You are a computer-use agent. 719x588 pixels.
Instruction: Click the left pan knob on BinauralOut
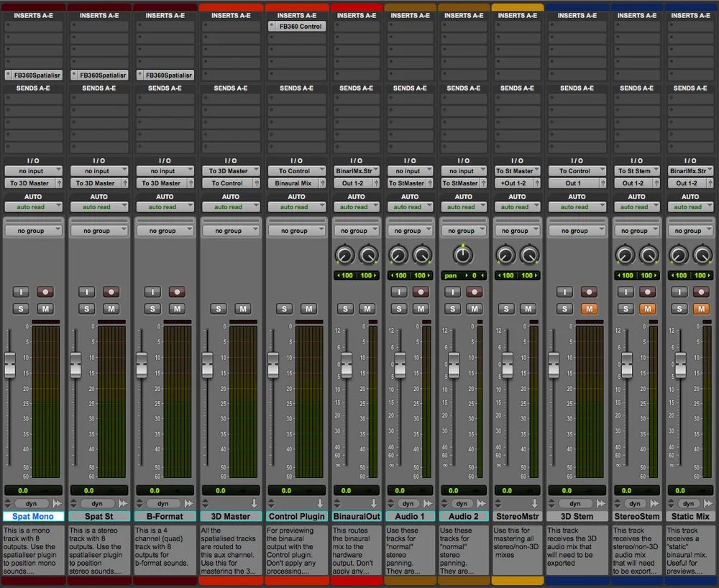tap(345, 255)
